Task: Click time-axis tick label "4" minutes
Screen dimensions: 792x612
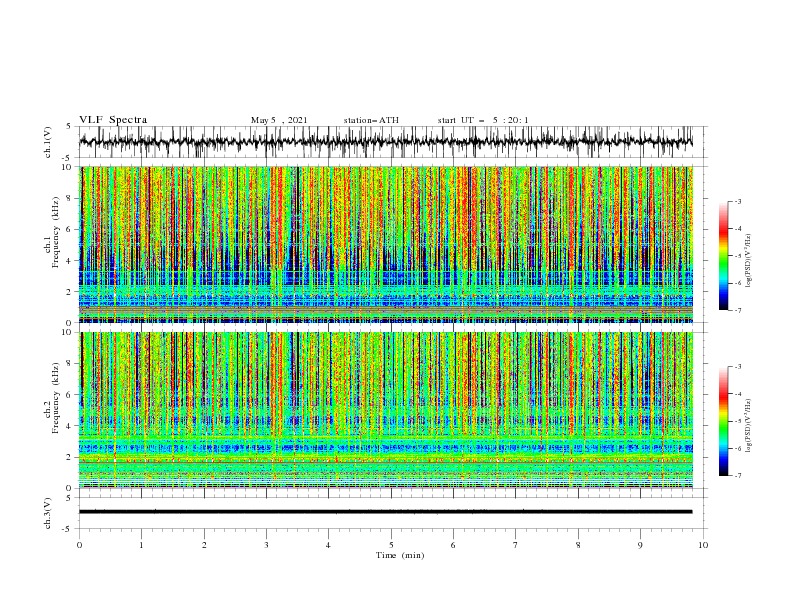Action: click(328, 545)
